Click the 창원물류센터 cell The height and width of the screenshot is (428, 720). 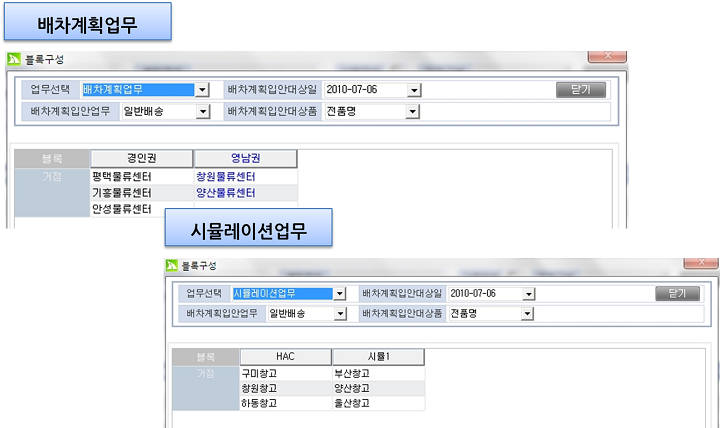coord(246,177)
